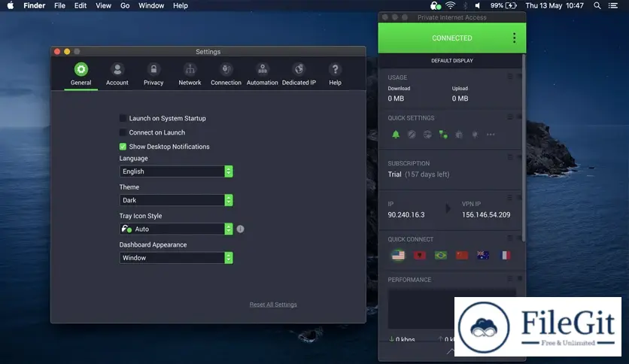Click the third Quick Settings globe icon
This screenshot has height=364, width=629.
click(427, 135)
